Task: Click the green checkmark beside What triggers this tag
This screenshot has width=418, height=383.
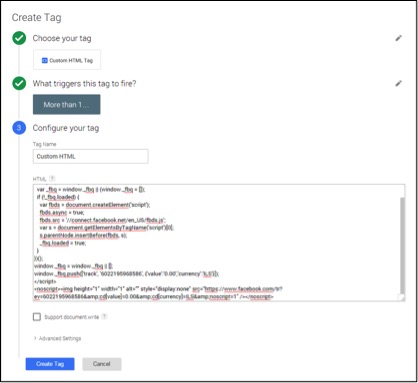Action: pyautogui.click(x=19, y=83)
